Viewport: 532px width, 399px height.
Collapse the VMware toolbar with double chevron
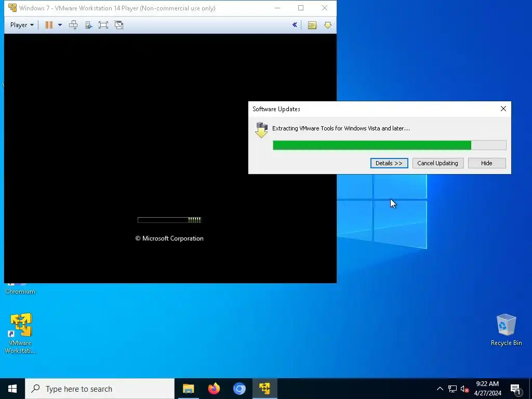point(295,24)
